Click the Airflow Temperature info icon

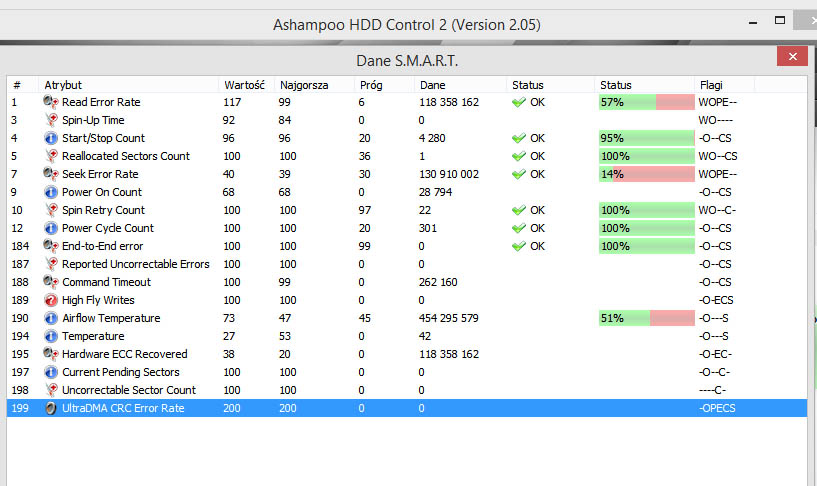coord(51,318)
